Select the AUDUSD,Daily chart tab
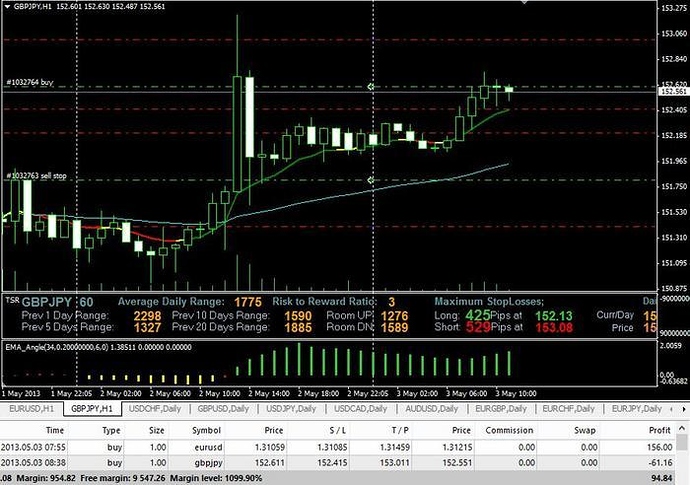Screen dimensions: 690x485 (431, 408)
